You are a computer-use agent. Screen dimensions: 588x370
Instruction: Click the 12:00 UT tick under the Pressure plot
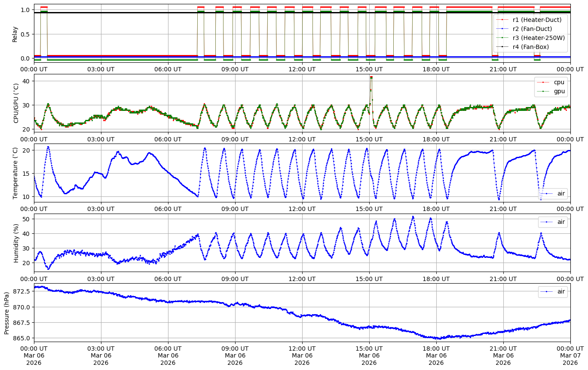pos(302,349)
